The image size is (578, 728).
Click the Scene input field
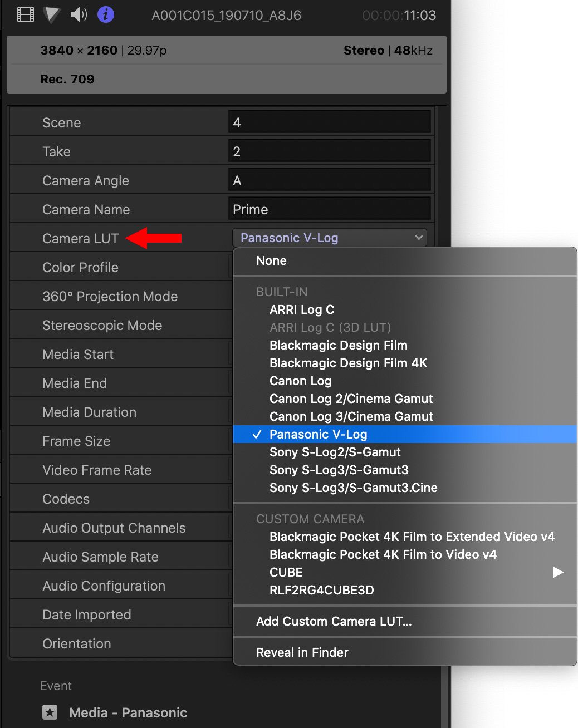(x=329, y=122)
